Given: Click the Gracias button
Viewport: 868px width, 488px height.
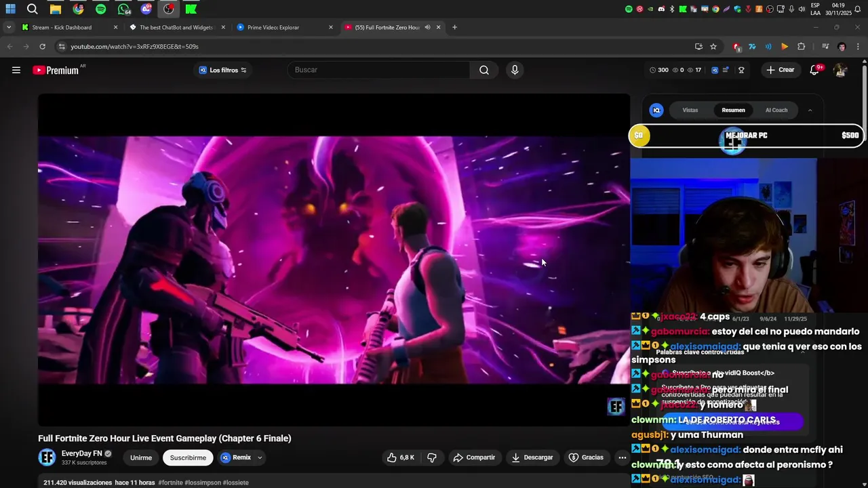Looking at the screenshot, I should point(586,457).
